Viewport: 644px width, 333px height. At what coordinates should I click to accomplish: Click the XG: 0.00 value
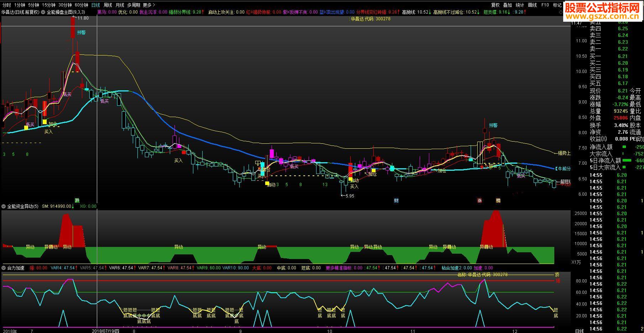[88, 206]
